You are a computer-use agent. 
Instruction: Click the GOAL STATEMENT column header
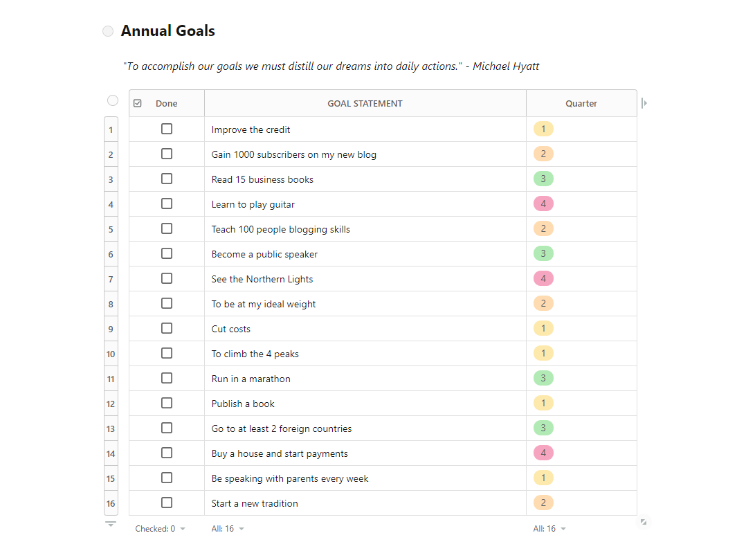click(x=365, y=103)
